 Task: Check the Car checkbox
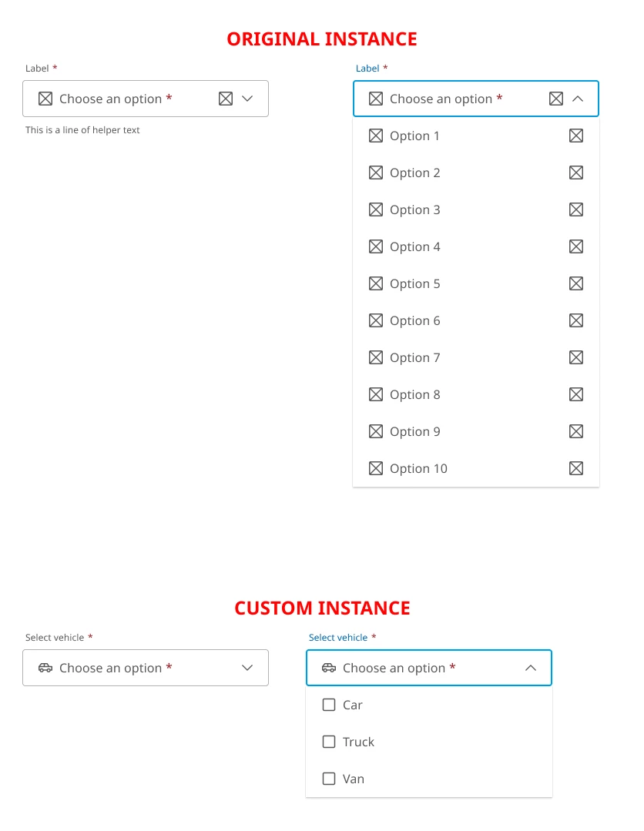(329, 705)
